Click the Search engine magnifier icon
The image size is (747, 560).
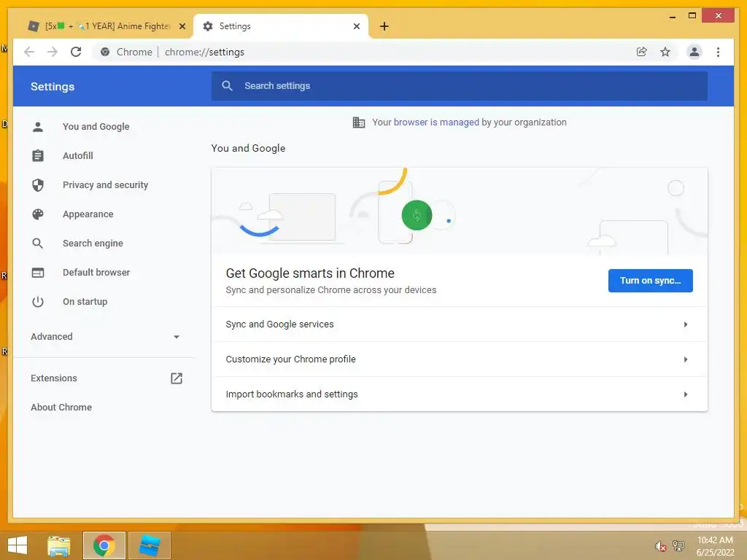click(38, 244)
